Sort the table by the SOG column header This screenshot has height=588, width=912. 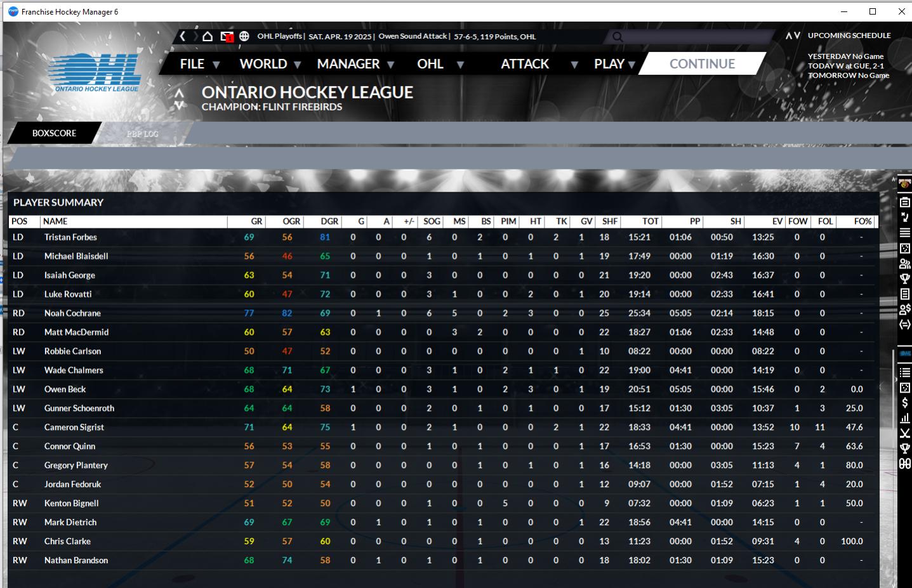coord(432,221)
